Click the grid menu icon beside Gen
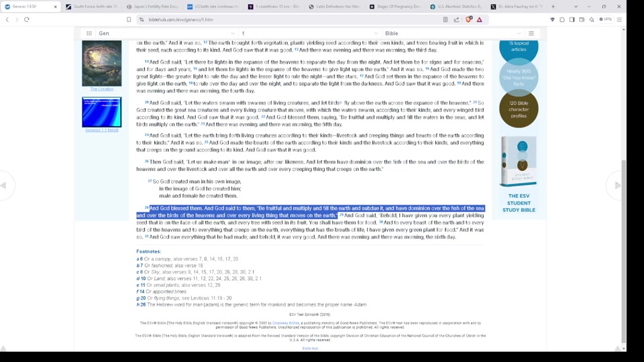The width and height of the screenshot is (644, 362). pos(89,34)
